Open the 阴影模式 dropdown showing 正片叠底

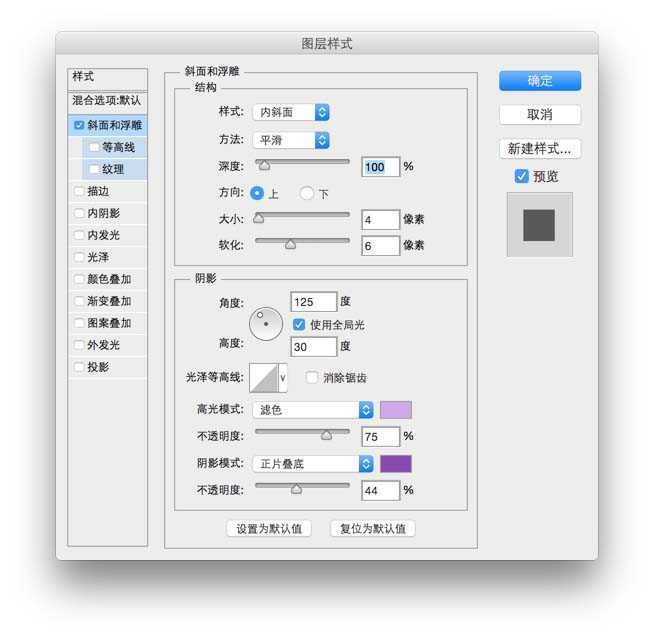point(312,464)
